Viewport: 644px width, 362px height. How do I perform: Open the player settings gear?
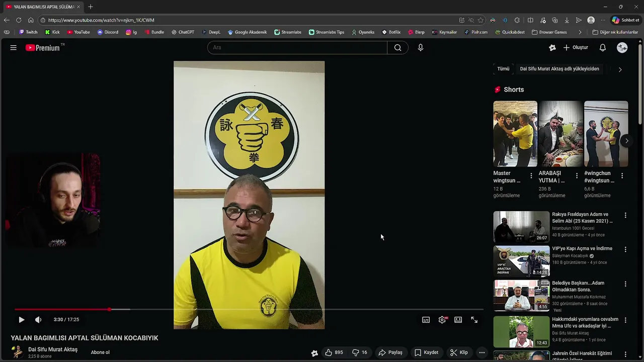click(x=442, y=320)
